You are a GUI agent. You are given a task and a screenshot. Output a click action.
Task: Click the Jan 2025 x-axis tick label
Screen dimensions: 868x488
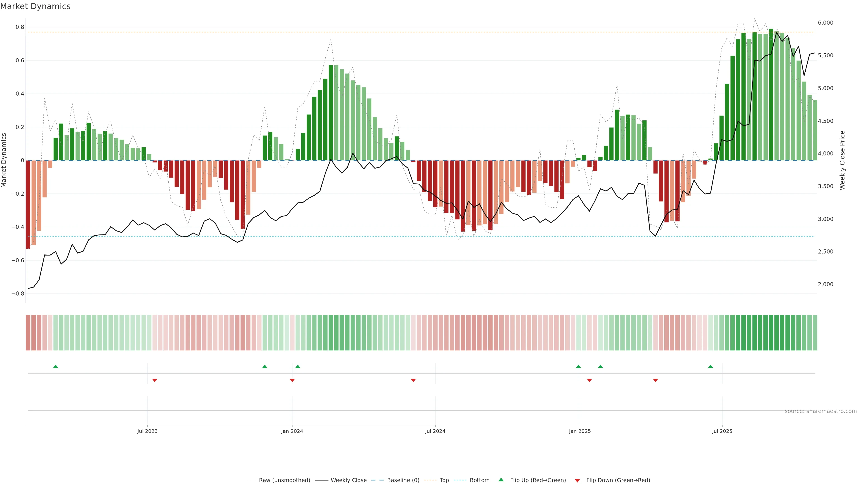[x=580, y=431]
